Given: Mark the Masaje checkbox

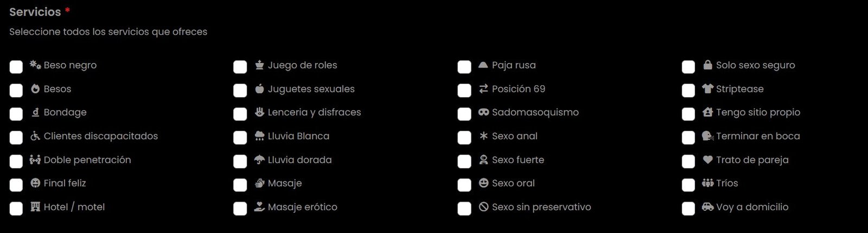Looking at the screenshot, I should [x=240, y=185].
